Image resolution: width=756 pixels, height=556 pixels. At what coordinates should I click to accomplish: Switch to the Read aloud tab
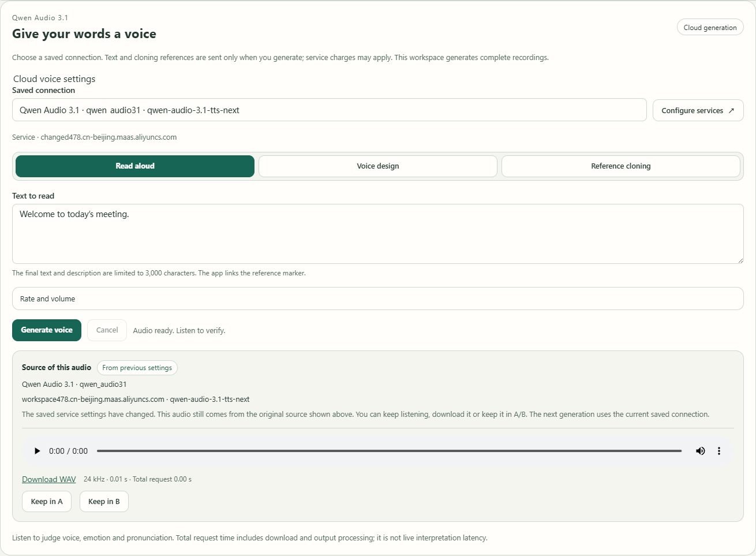[135, 166]
